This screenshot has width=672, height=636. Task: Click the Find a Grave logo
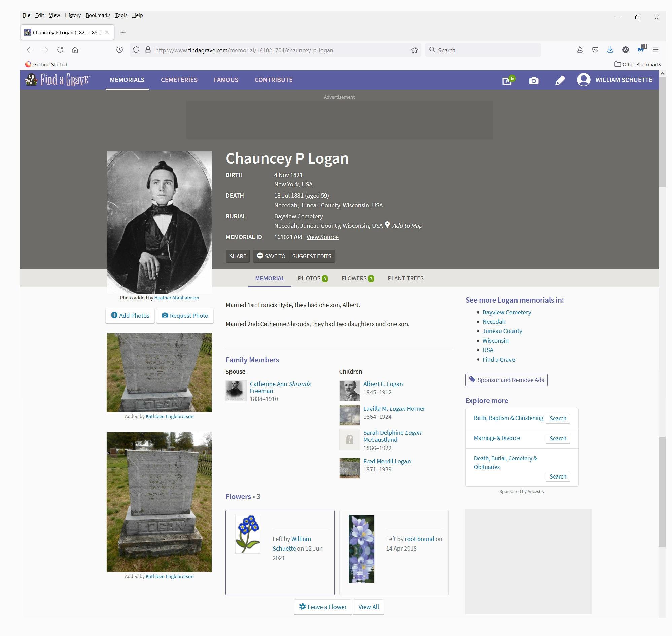click(58, 80)
